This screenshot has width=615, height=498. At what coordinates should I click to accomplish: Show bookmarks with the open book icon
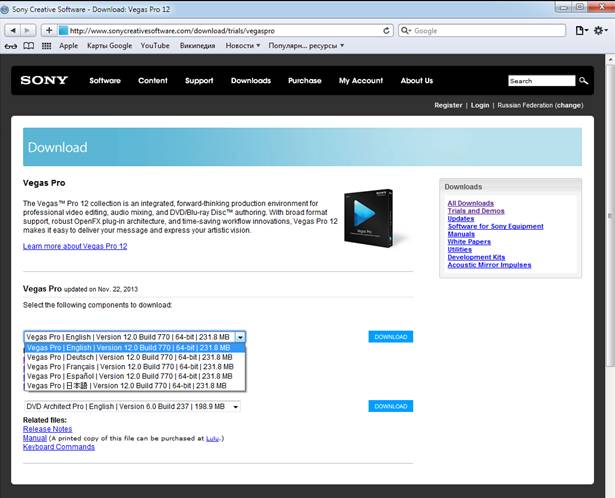point(29,46)
